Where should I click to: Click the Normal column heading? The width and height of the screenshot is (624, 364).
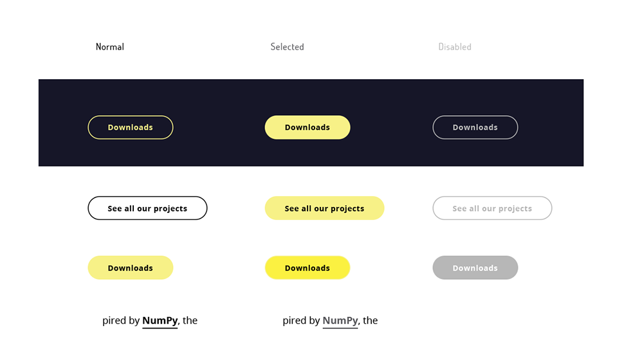[x=110, y=47]
